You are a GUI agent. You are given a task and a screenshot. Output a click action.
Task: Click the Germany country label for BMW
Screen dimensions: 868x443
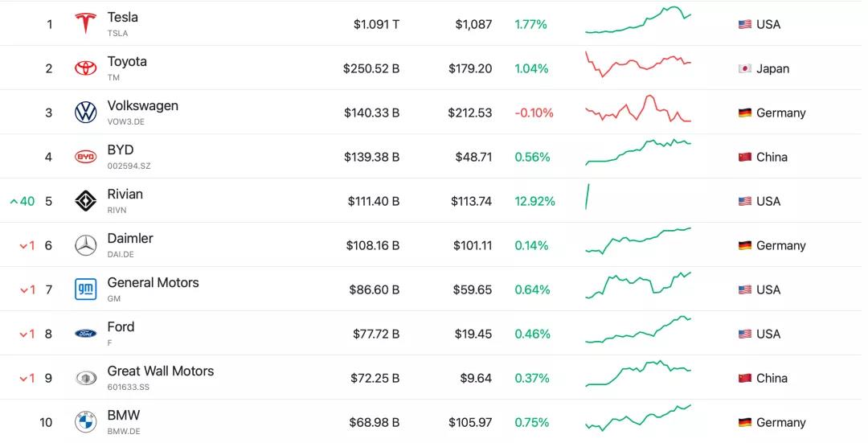(x=780, y=423)
